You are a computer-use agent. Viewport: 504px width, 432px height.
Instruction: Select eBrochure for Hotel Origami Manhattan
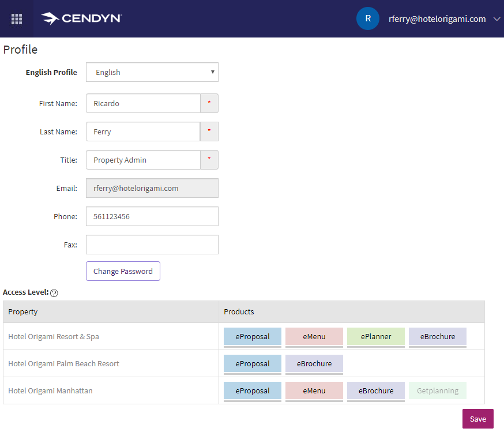click(376, 390)
